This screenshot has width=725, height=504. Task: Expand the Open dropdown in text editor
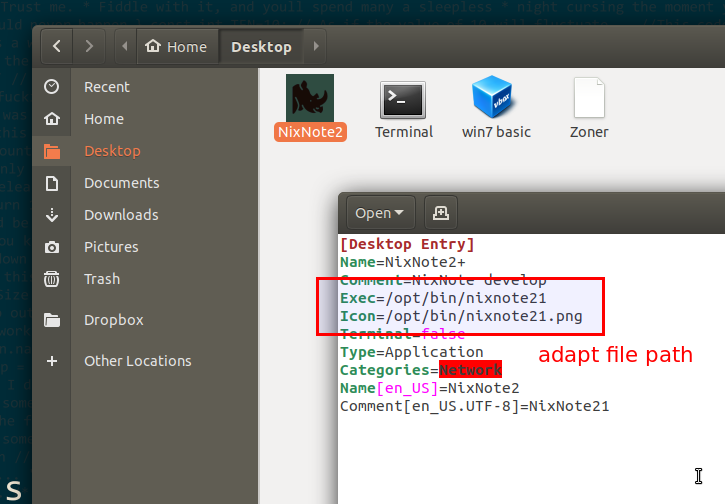click(380, 212)
